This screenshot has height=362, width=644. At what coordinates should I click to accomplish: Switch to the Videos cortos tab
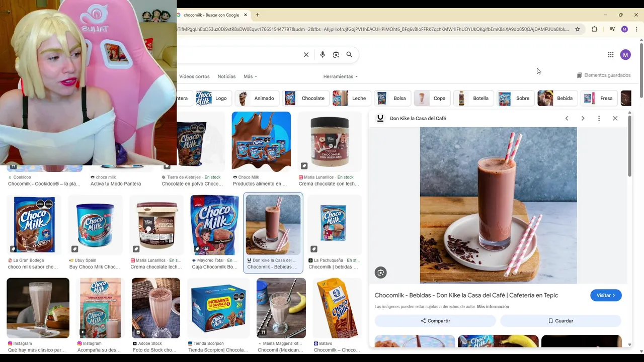point(194,76)
